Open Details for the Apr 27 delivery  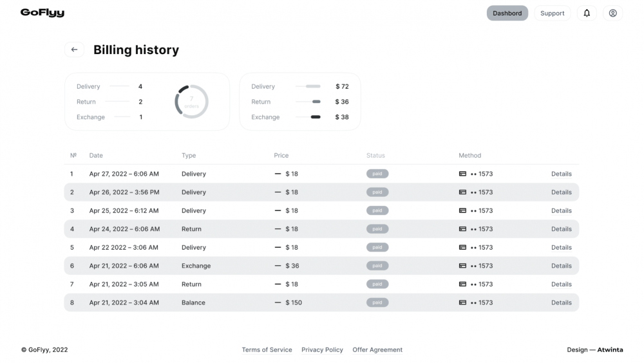561,174
